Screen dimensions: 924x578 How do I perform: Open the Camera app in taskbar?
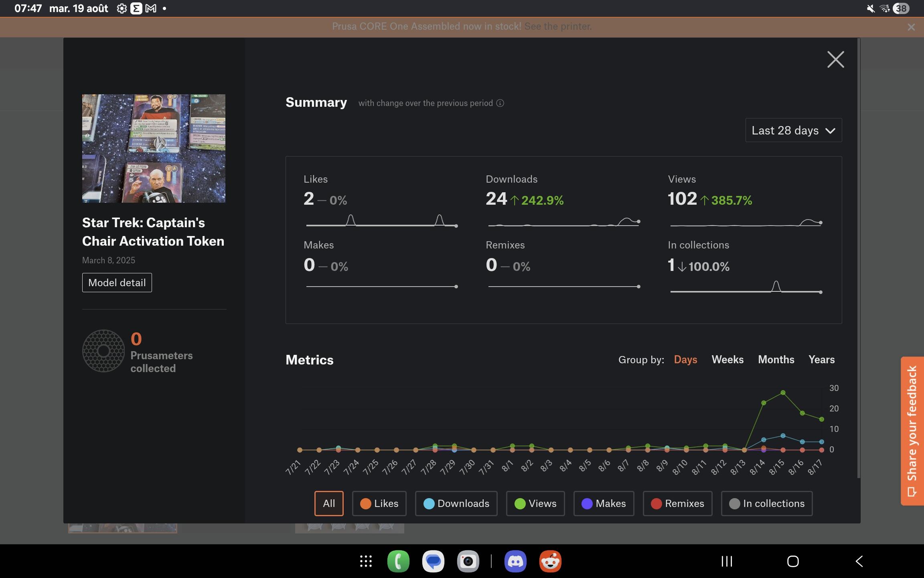468,561
